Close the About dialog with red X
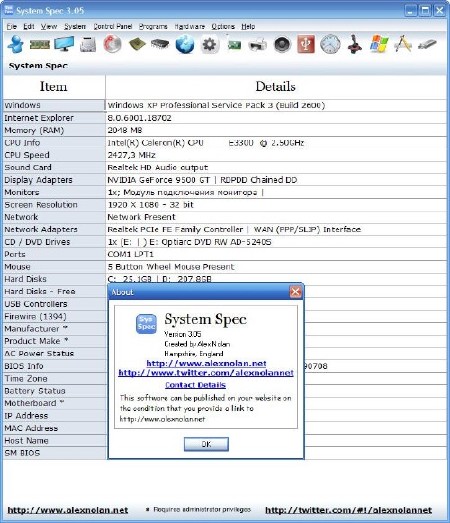 click(x=295, y=292)
